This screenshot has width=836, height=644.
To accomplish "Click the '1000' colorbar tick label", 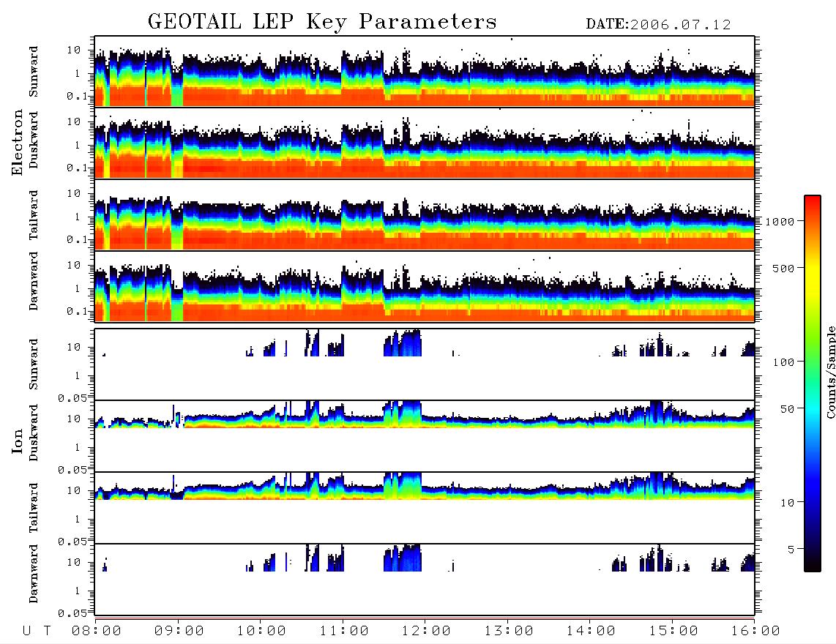I will click(780, 222).
